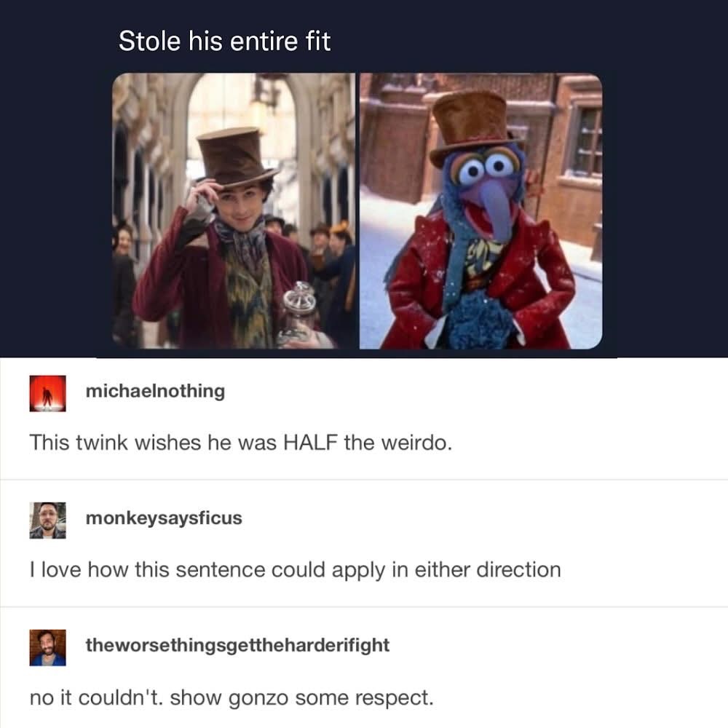Image resolution: width=728 pixels, height=728 pixels.
Task: Click the 'either direction' reply text
Action: point(488,570)
